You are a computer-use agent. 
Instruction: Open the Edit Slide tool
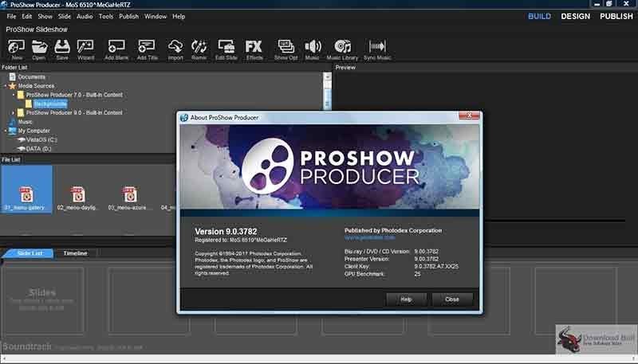point(226,49)
